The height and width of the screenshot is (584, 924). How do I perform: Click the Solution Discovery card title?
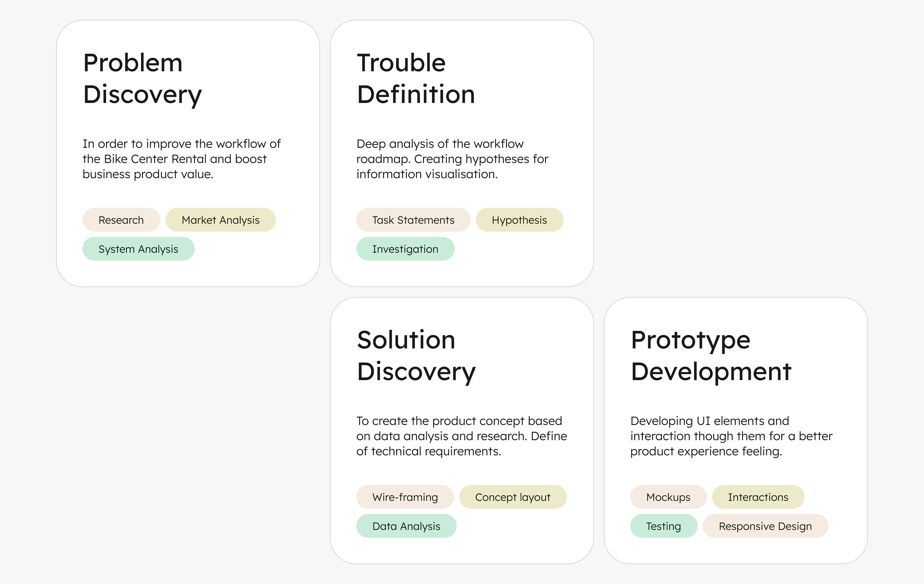pos(416,356)
